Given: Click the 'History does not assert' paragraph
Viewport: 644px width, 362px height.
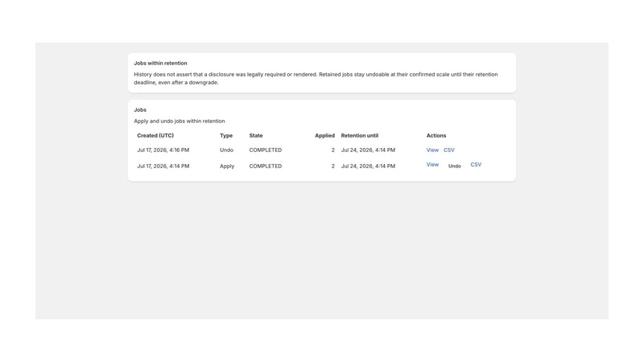Looking at the screenshot, I should click(316, 78).
